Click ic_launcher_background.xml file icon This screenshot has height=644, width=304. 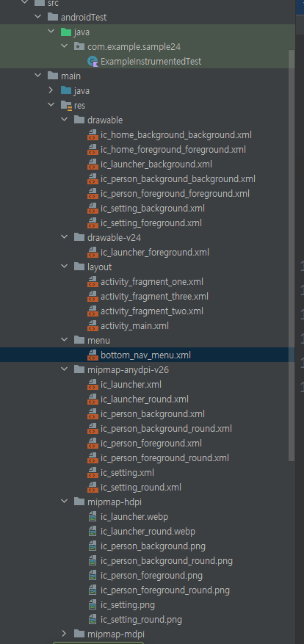pyautogui.click(x=93, y=164)
